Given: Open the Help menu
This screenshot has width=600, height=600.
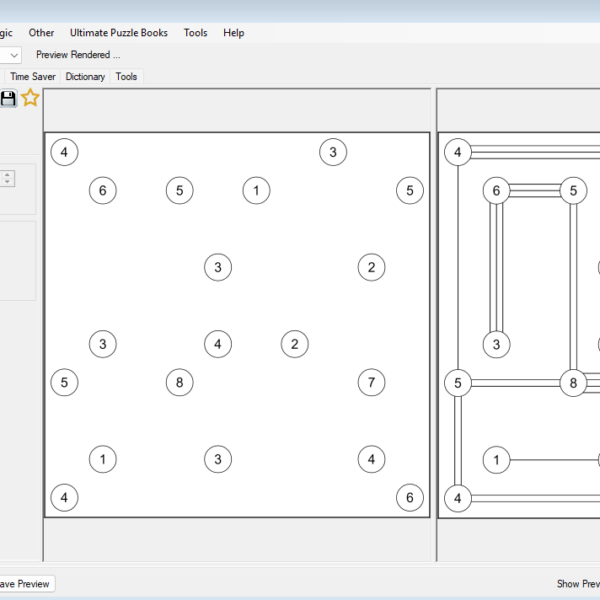Looking at the screenshot, I should [234, 33].
